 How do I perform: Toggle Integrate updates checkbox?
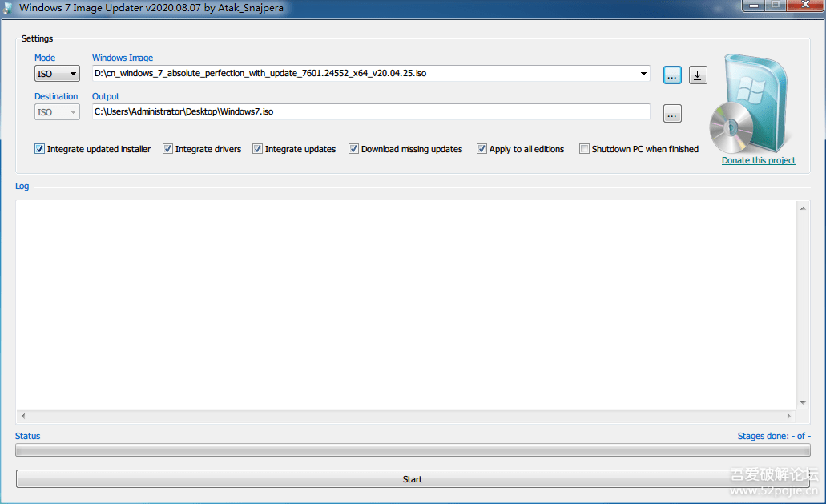[257, 149]
